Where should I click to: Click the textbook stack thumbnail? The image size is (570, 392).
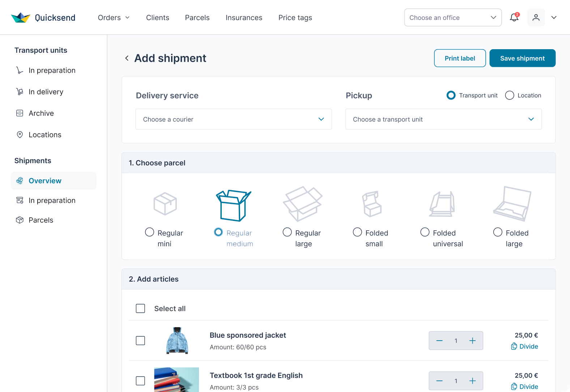pyautogui.click(x=176, y=380)
